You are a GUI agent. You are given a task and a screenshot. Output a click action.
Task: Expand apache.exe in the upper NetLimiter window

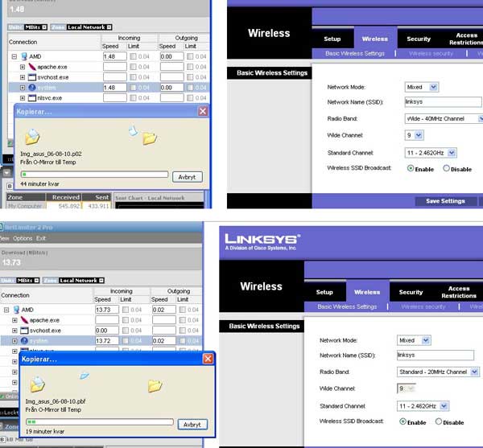tap(23, 67)
